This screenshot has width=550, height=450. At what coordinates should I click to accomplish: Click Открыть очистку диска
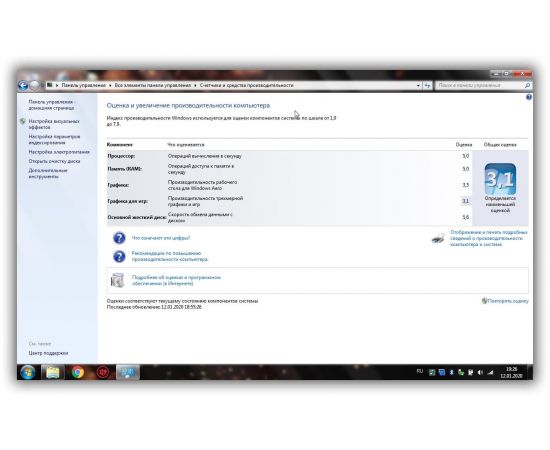click(x=54, y=161)
